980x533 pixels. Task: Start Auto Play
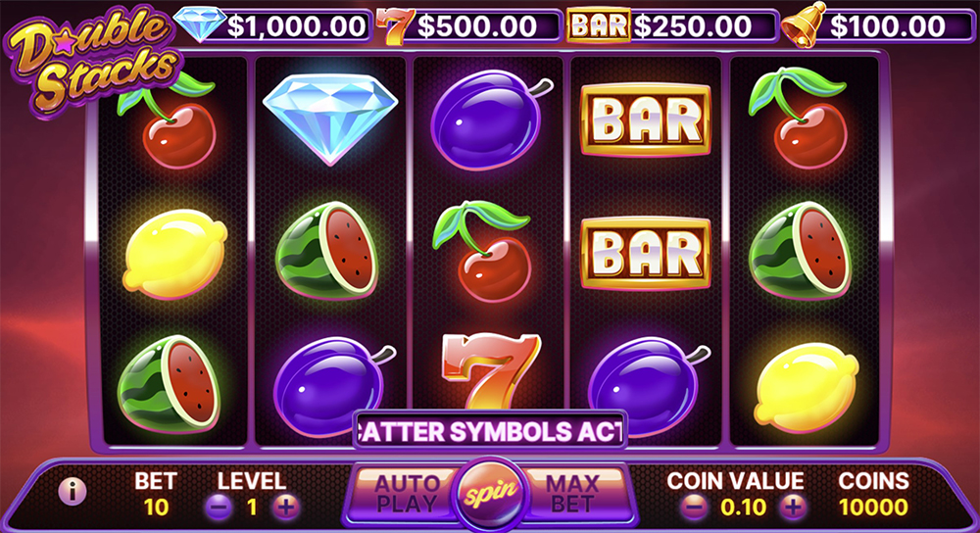click(x=405, y=494)
